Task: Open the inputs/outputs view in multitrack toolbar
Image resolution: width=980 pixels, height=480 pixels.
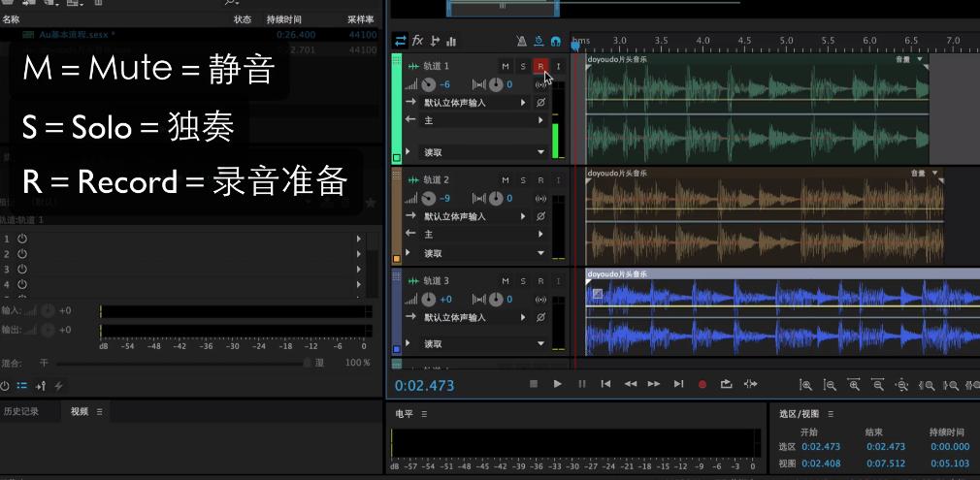Action: point(400,42)
